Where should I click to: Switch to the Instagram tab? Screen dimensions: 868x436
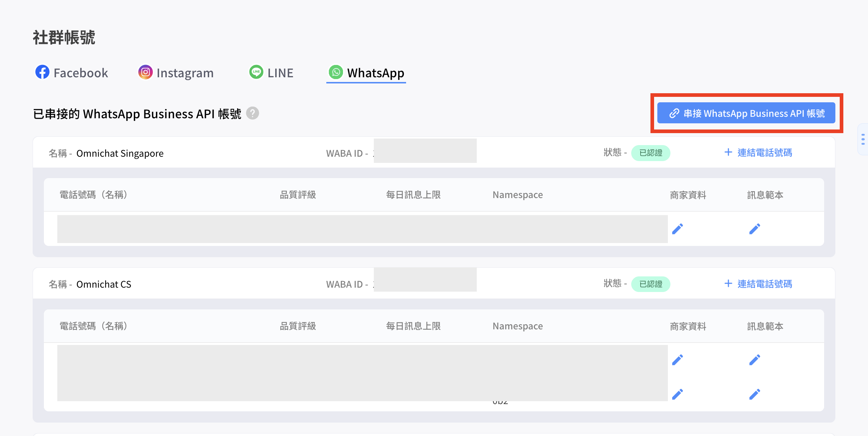(x=176, y=73)
